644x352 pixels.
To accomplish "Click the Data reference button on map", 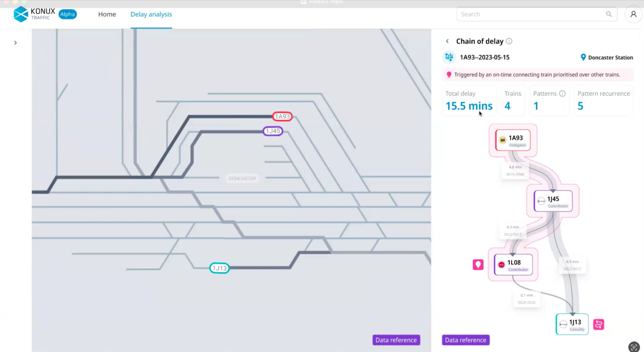I will (396, 340).
